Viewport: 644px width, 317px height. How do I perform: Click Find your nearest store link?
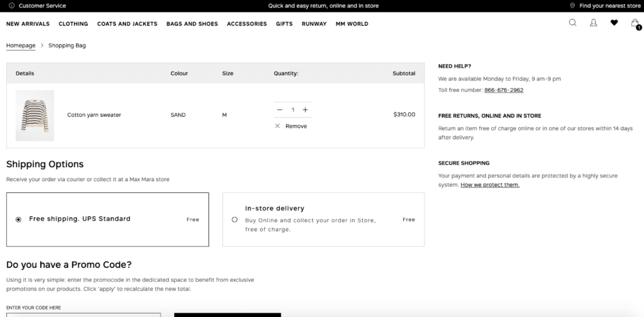click(x=610, y=6)
